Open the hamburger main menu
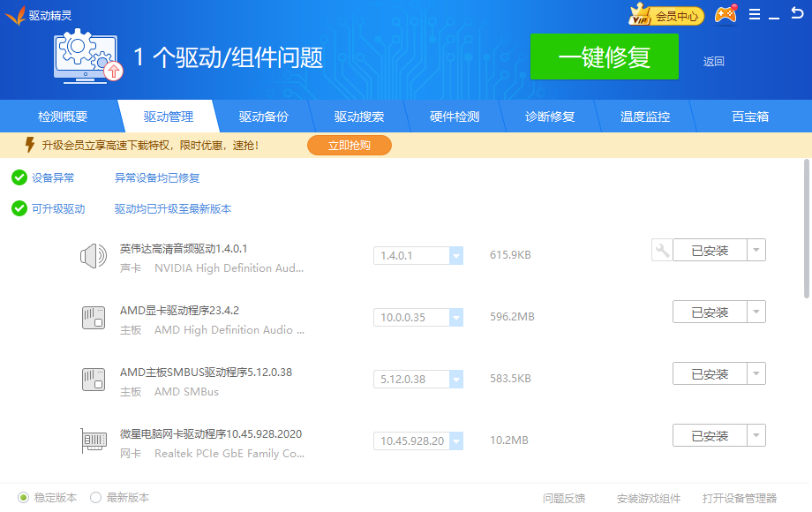 755,14
